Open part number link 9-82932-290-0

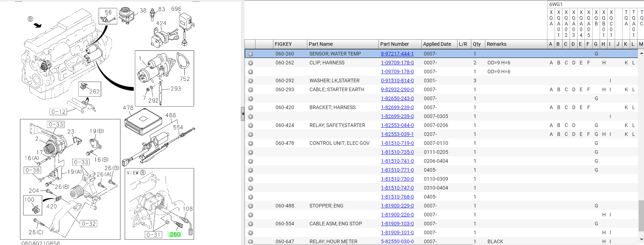click(x=397, y=89)
